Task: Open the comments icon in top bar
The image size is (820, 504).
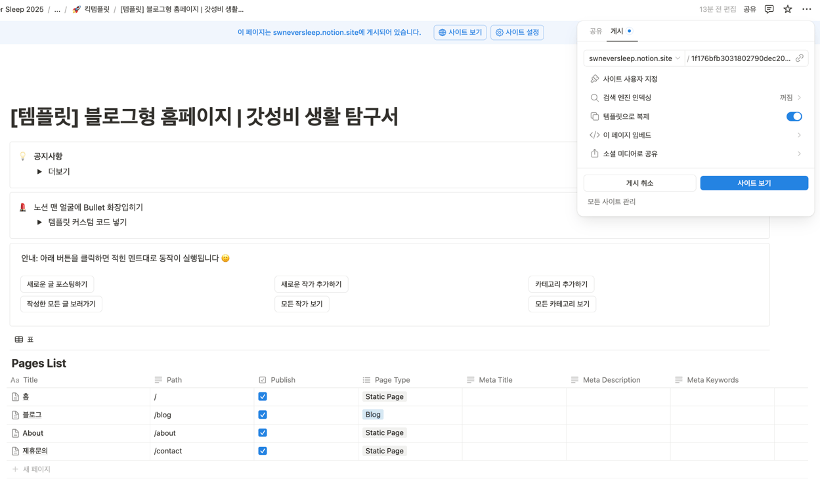Action: [769, 9]
